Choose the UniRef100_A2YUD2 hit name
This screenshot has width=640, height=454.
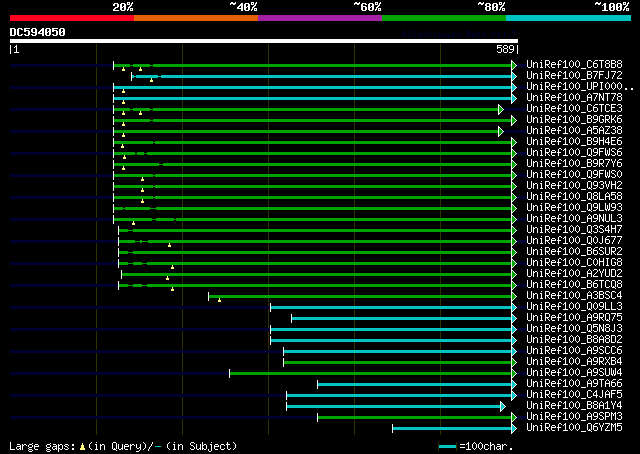click(x=574, y=274)
